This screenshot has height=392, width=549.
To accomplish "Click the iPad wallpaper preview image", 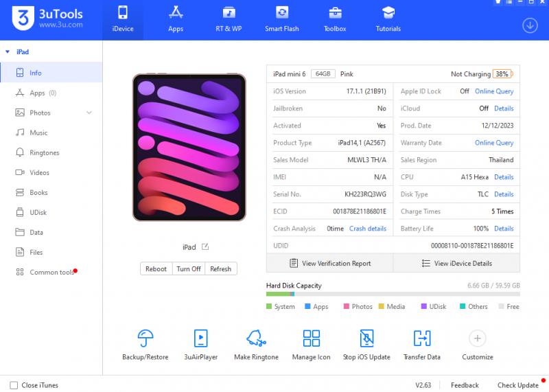I will 189,148.
